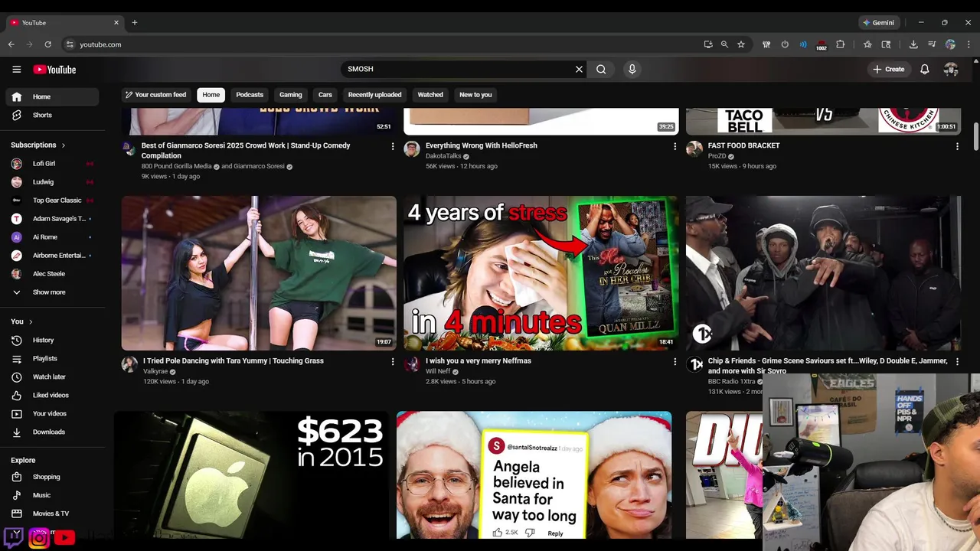The height and width of the screenshot is (551, 980).
Task: Expand the Subscriptions section arrow
Action: [64, 145]
